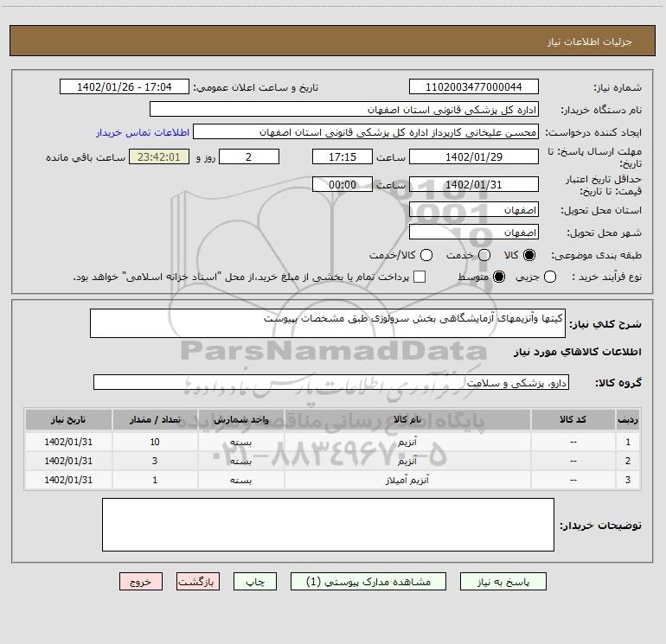Click quantity 3 in row 2
This screenshot has width=666, height=644.
click(155, 461)
